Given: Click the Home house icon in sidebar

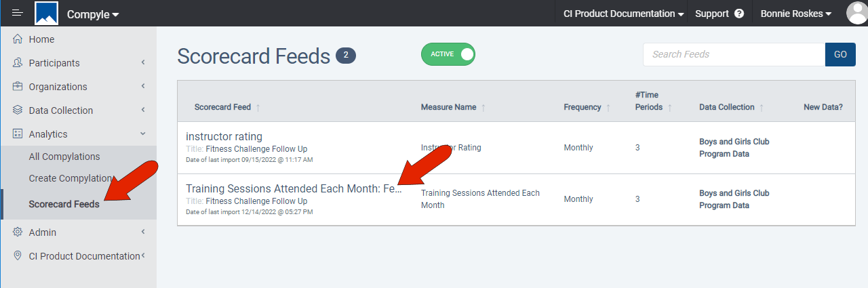Looking at the screenshot, I should (18, 39).
